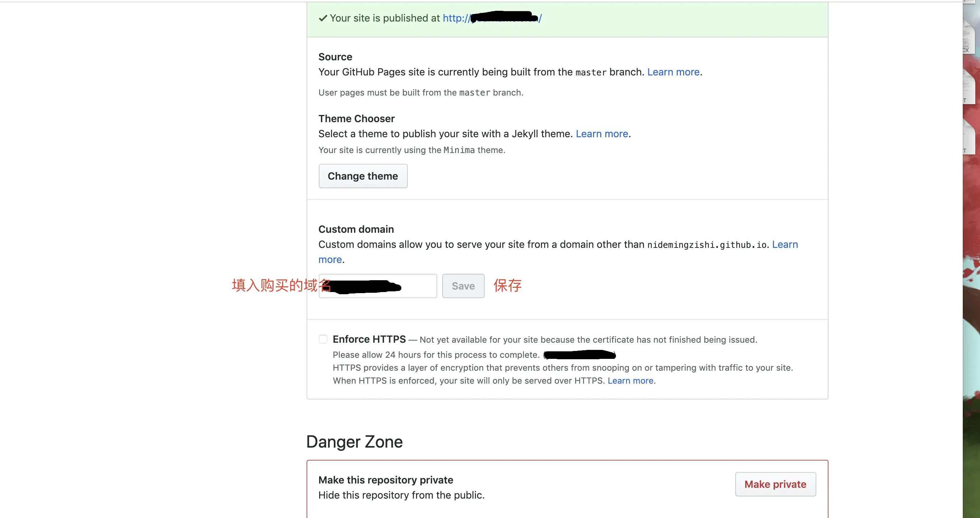Click the nidemingzishi.github.io domain text
Image resolution: width=980 pixels, height=518 pixels.
pyautogui.click(x=707, y=245)
